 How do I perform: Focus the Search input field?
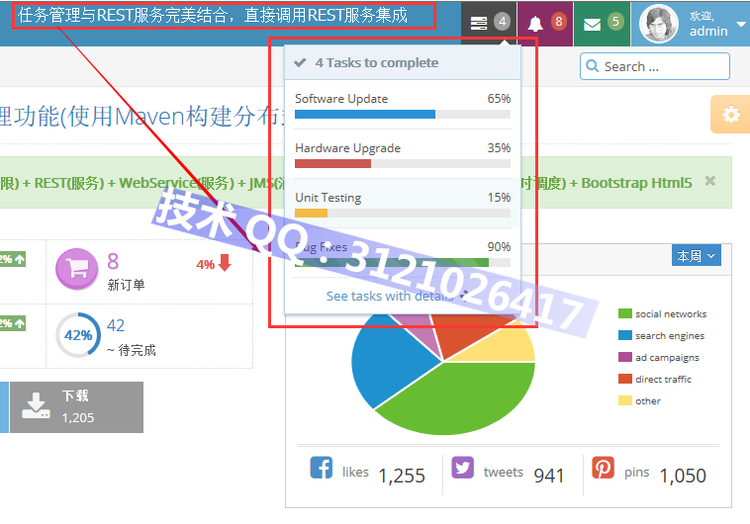click(x=655, y=66)
